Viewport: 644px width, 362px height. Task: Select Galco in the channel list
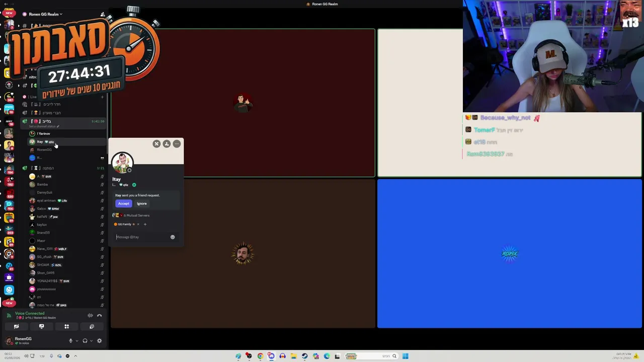pyautogui.click(x=65, y=209)
